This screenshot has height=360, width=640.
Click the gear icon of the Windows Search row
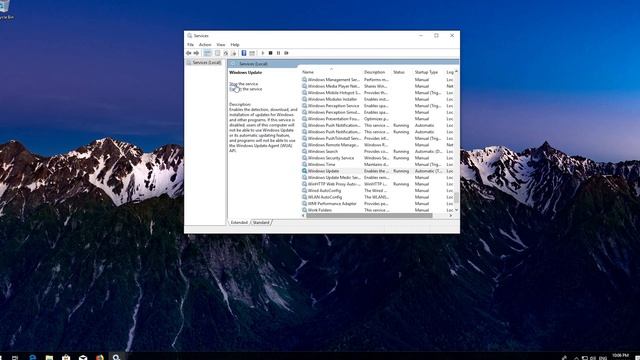pos(304,151)
